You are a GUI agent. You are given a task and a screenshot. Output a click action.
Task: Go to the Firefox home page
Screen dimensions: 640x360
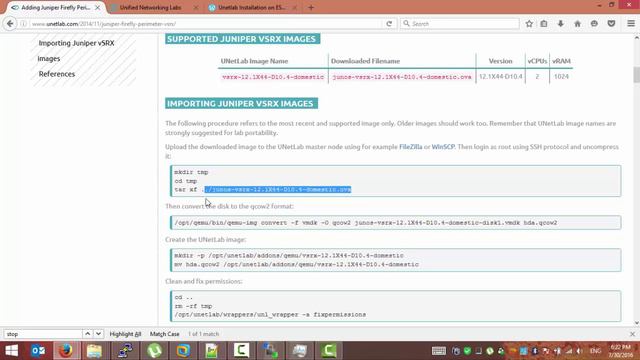tap(577, 24)
